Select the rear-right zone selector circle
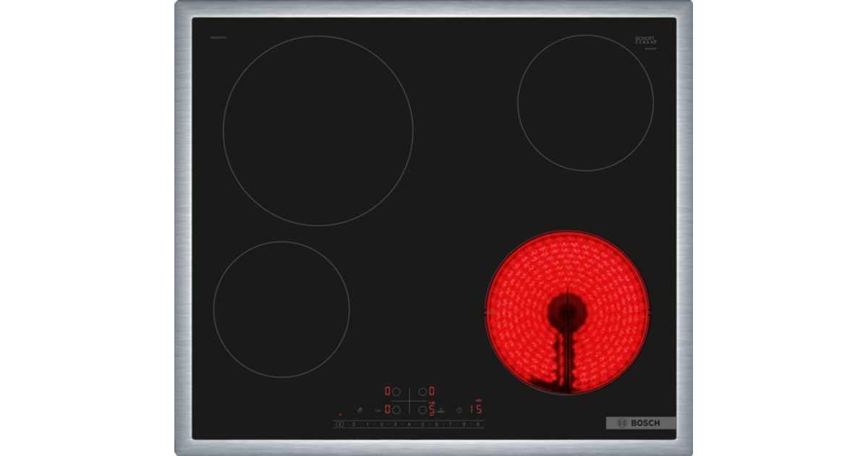The image size is (868, 456). (422, 392)
